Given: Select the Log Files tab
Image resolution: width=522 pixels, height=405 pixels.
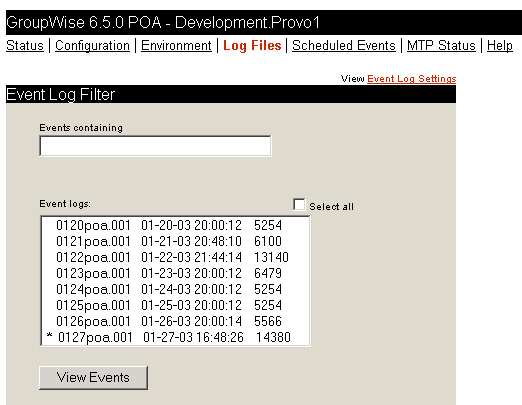Looking at the screenshot, I should 252,45.
